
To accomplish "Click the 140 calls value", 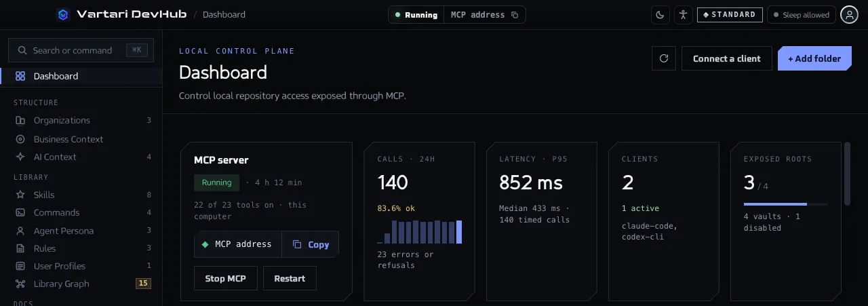I will 393,183.
